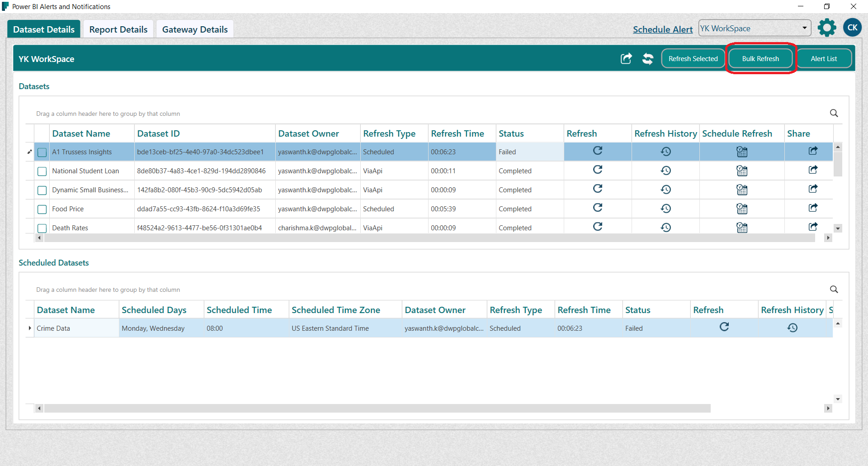The width and height of the screenshot is (868, 466).
Task: Select the 'US Eastern Standard Time' cell
Action: pyautogui.click(x=345, y=328)
